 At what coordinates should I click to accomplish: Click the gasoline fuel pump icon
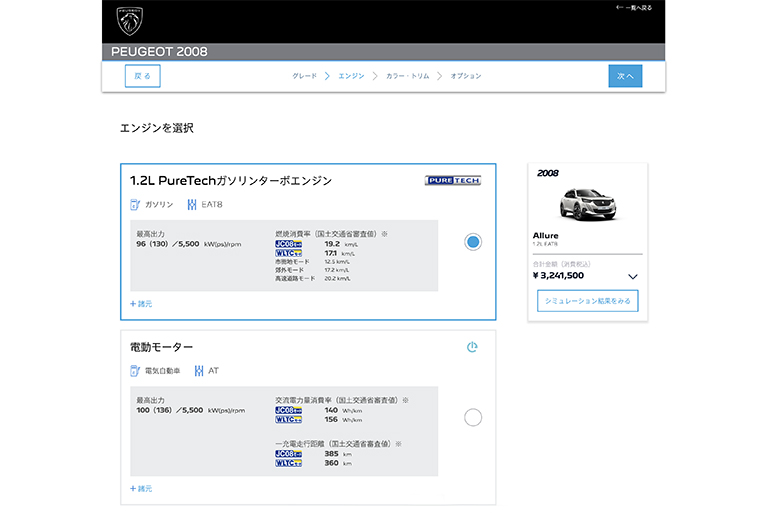135,204
